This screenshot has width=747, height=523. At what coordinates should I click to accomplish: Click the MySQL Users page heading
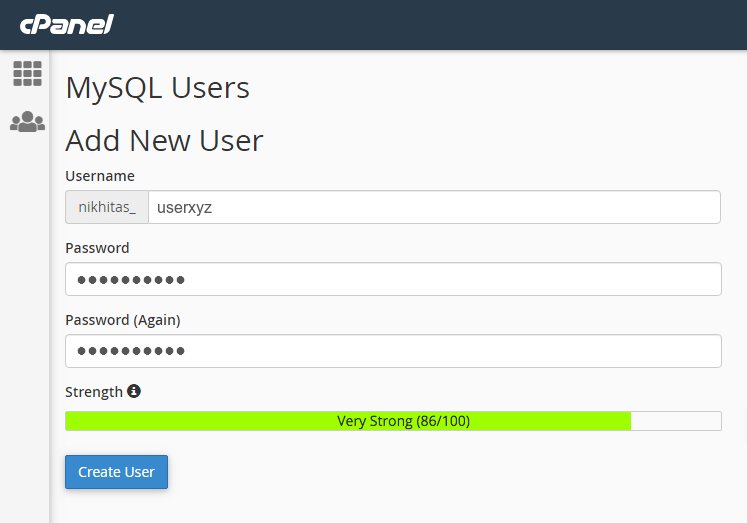coord(157,89)
